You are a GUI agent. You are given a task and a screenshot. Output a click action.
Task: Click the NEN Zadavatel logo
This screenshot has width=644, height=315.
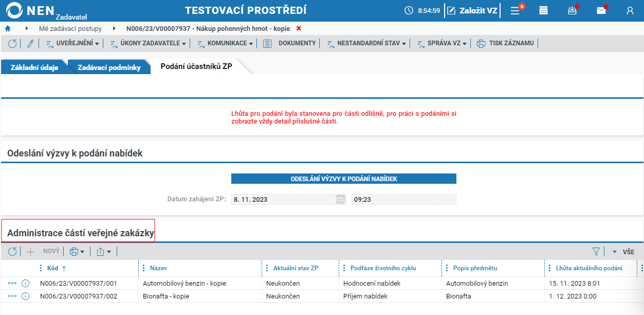45,10
